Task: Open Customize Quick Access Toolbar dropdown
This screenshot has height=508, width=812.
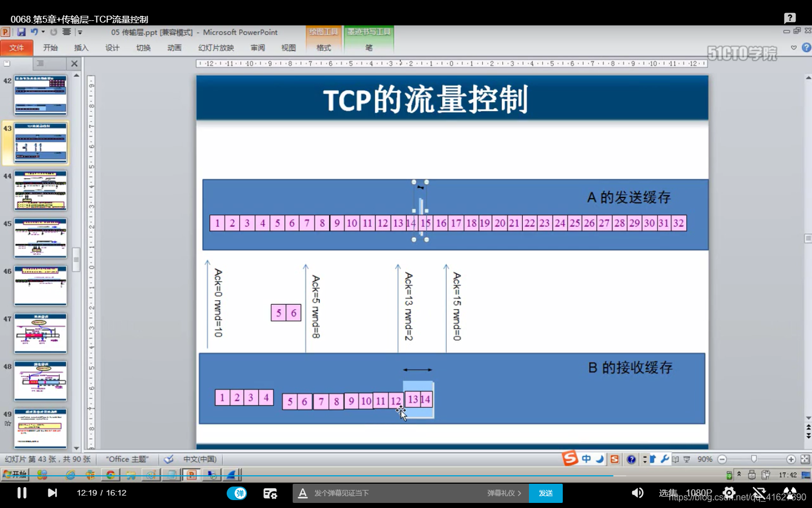Action: (x=80, y=32)
